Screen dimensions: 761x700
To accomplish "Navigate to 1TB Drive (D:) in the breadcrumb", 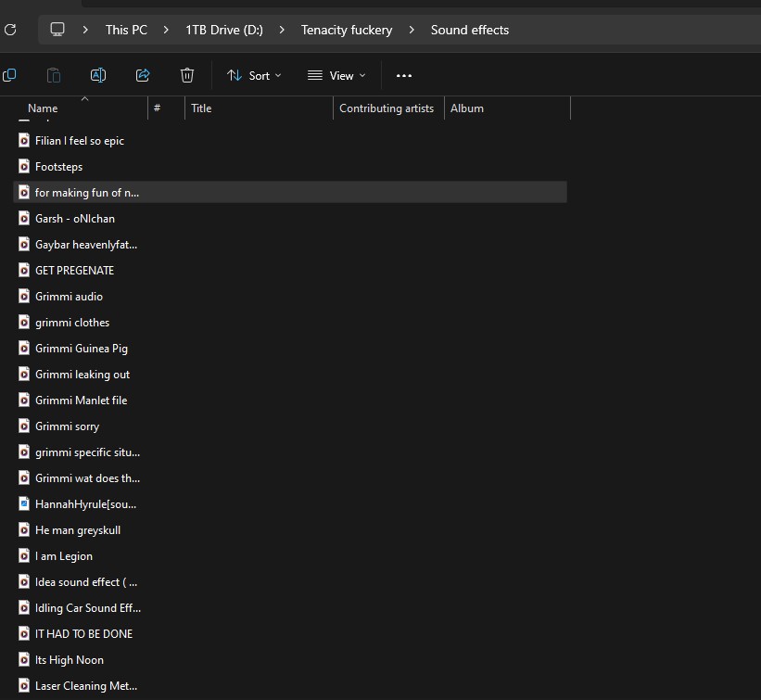I will tap(224, 30).
